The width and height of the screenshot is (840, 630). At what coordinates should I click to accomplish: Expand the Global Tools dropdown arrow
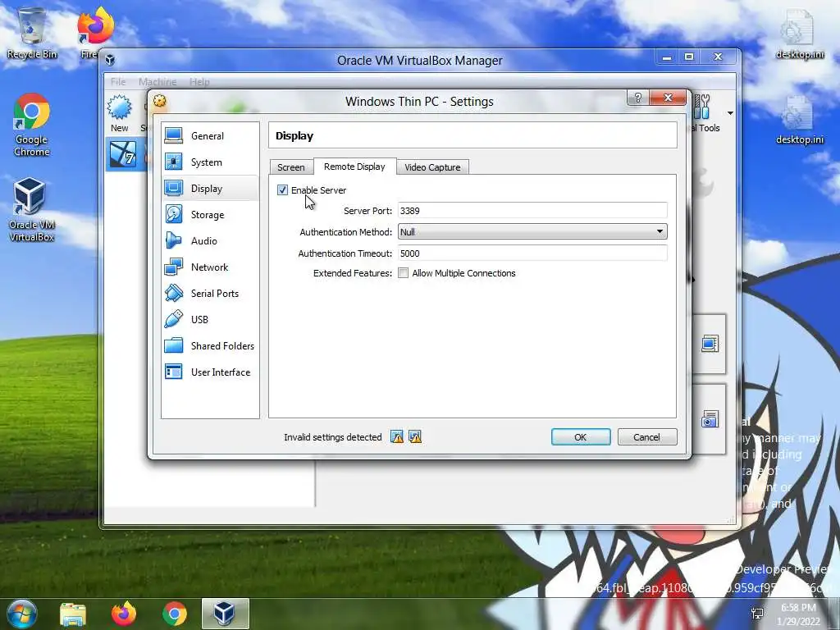pyautogui.click(x=730, y=113)
